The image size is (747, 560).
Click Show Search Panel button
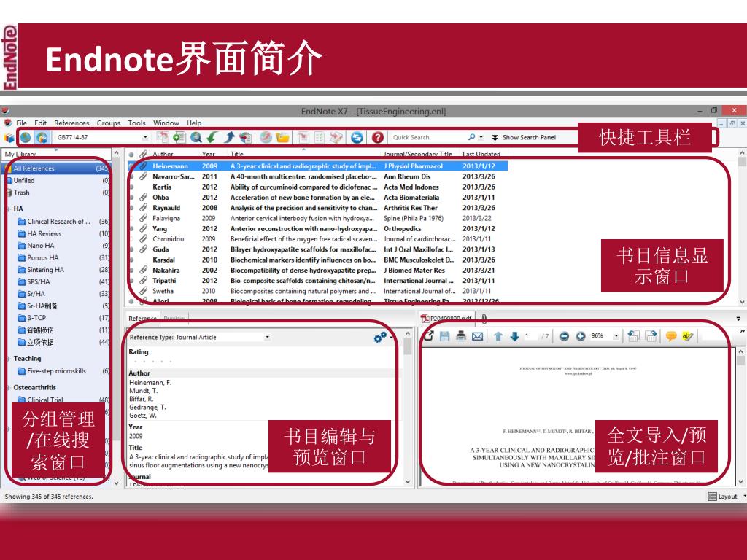tap(524, 137)
